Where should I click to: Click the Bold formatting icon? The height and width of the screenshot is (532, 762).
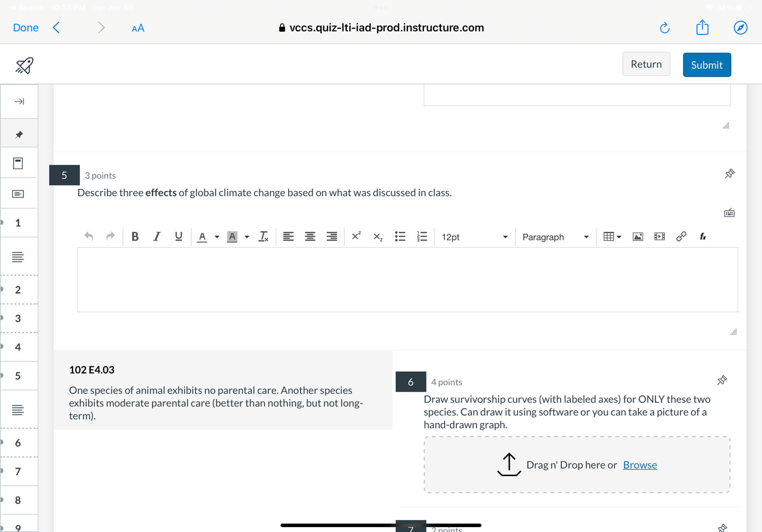135,237
